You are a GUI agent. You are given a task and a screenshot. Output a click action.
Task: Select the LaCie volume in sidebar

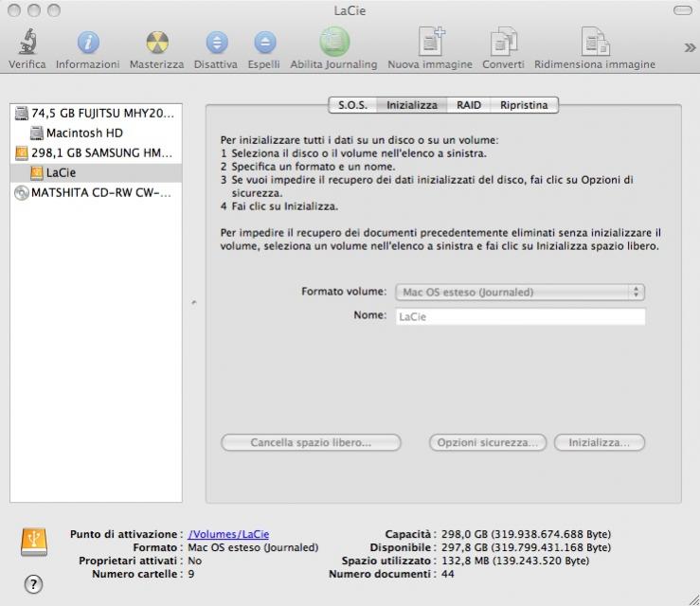tap(96, 172)
